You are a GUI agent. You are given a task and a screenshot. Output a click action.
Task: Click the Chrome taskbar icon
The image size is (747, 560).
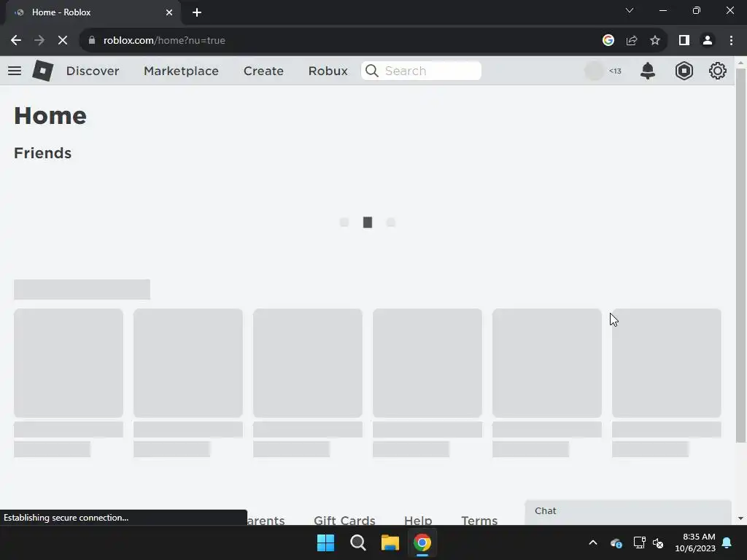422,542
